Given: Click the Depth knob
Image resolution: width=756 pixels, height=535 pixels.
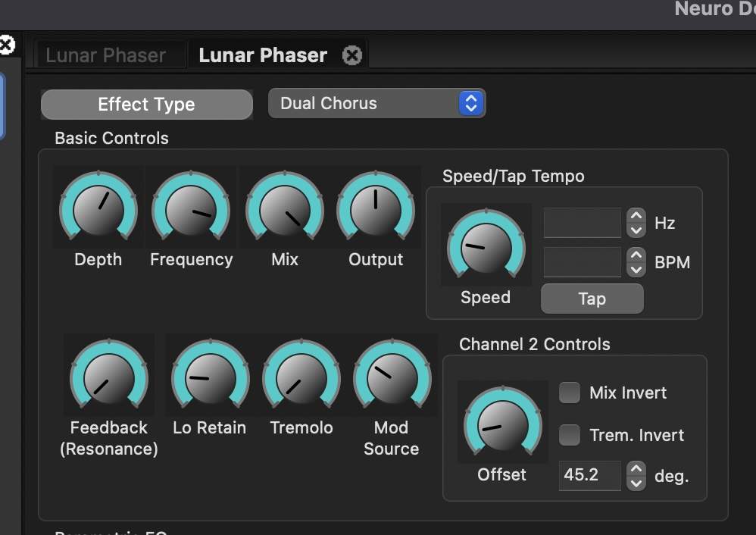Looking at the screenshot, I should point(98,208).
